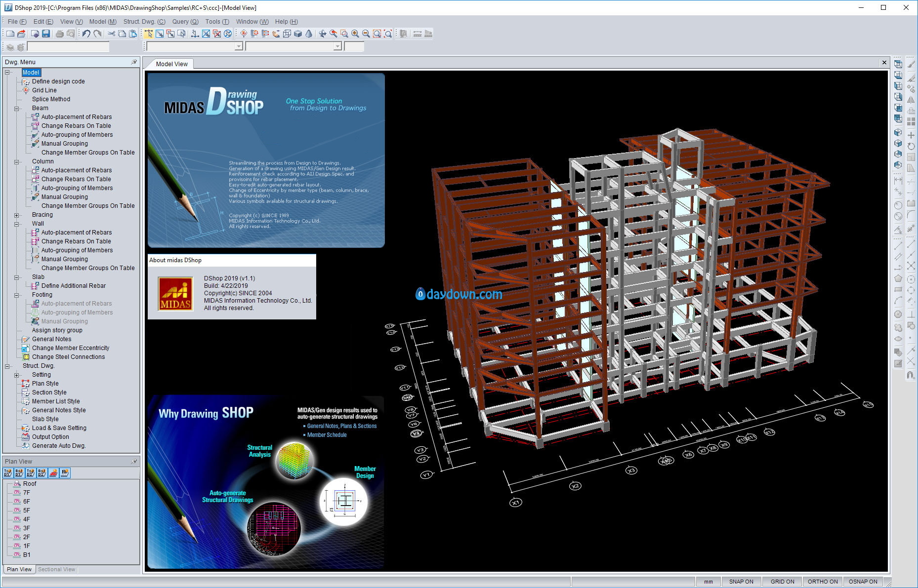The image size is (918, 588).
Task: Click the layer name input field
Action: pyautogui.click(x=68, y=47)
